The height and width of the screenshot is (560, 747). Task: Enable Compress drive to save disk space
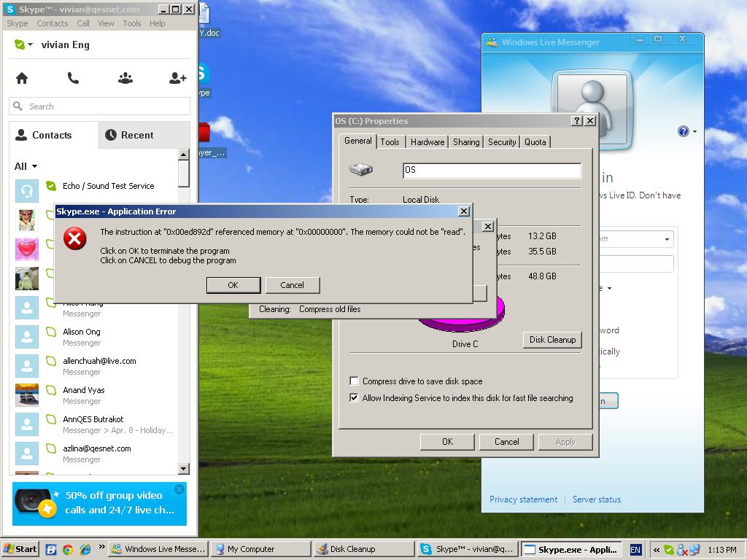pos(355,381)
